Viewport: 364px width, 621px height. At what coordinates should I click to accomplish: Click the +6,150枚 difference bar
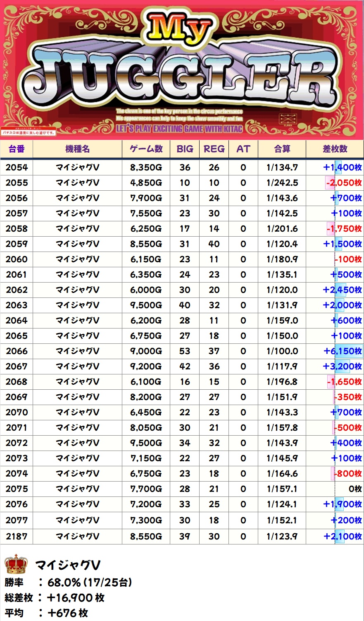pos(343,351)
